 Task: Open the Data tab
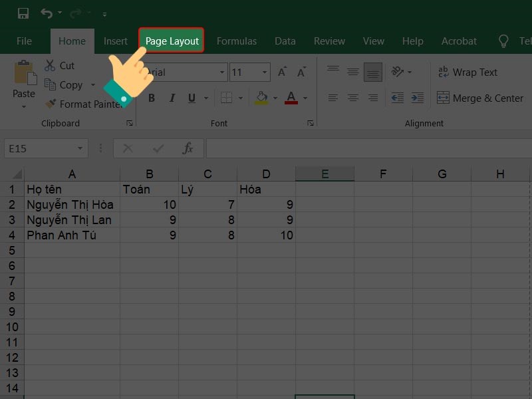285,41
